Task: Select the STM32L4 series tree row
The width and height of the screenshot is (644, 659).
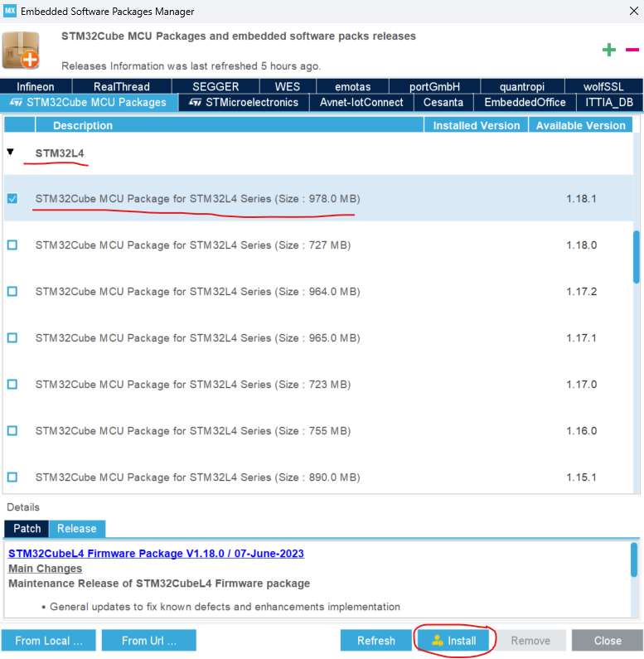Action: [318, 153]
